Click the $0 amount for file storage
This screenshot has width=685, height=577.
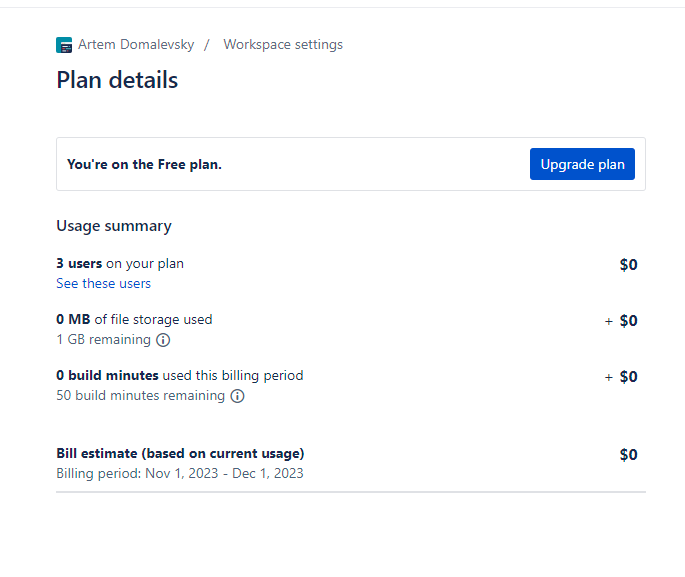[628, 321]
